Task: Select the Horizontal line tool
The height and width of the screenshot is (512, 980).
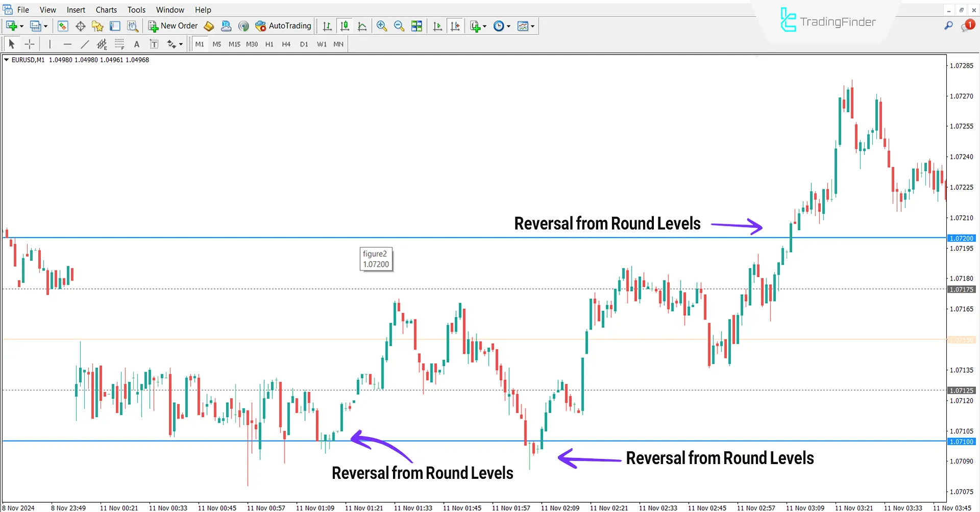Action: [x=67, y=44]
